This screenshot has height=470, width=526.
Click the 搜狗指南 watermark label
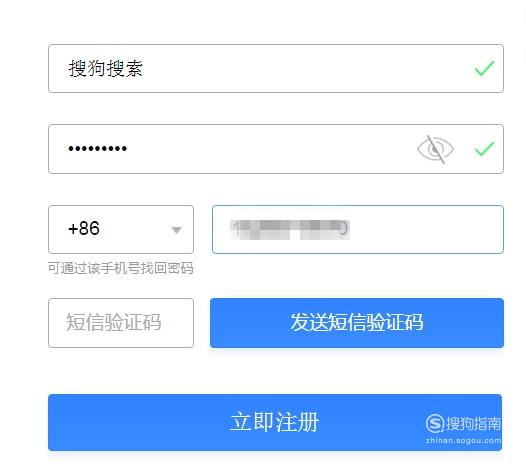(473, 423)
